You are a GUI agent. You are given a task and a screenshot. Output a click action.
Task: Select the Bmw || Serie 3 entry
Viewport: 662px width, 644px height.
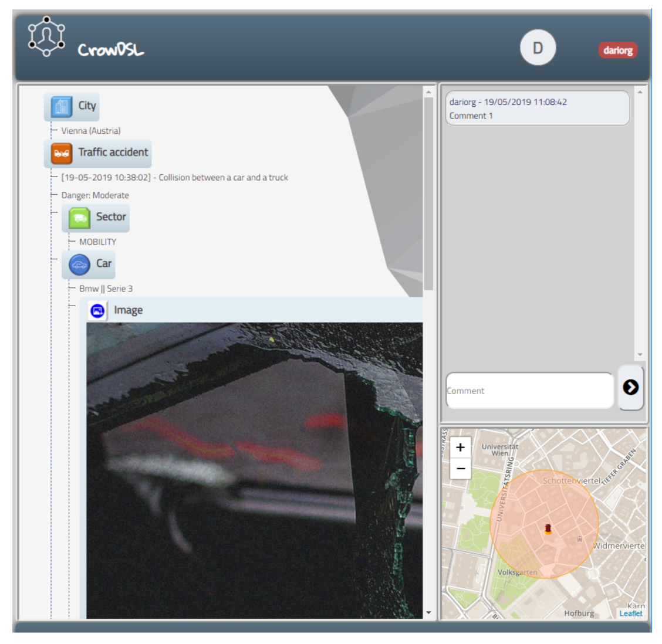tap(106, 289)
